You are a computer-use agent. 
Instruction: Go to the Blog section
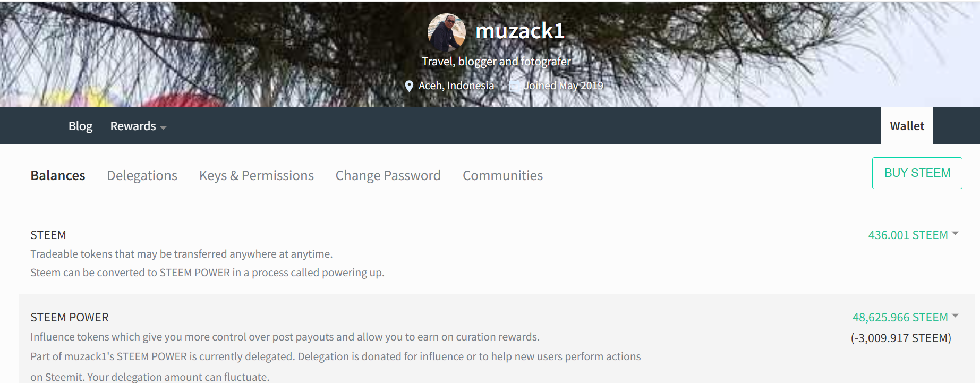click(80, 126)
